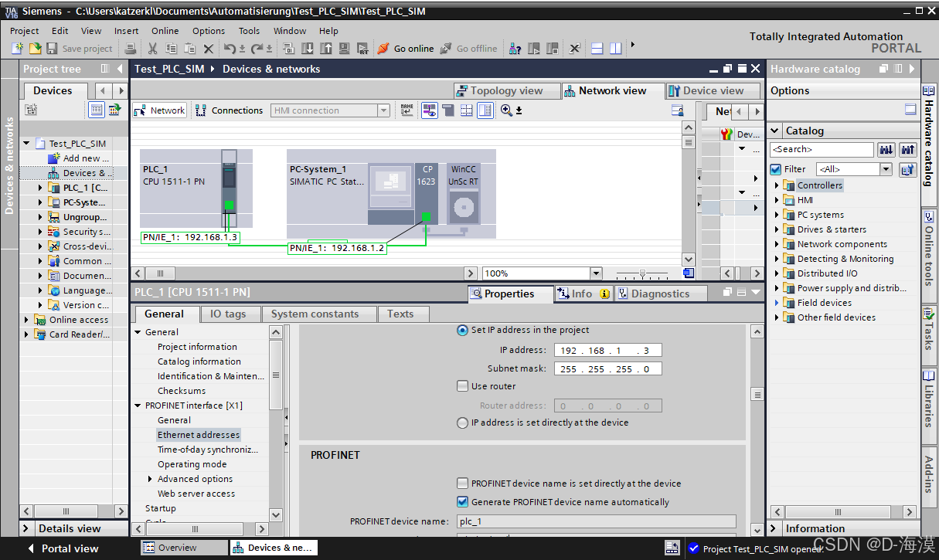The image size is (939, 560).
Task: Click the Portal view link
Action: 63,548
